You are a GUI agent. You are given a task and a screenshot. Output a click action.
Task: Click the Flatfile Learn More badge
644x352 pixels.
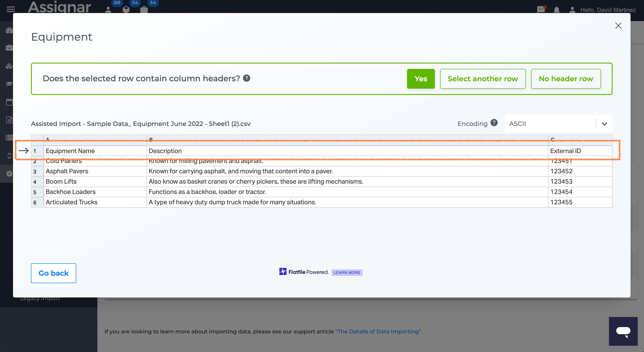(347, 273)
